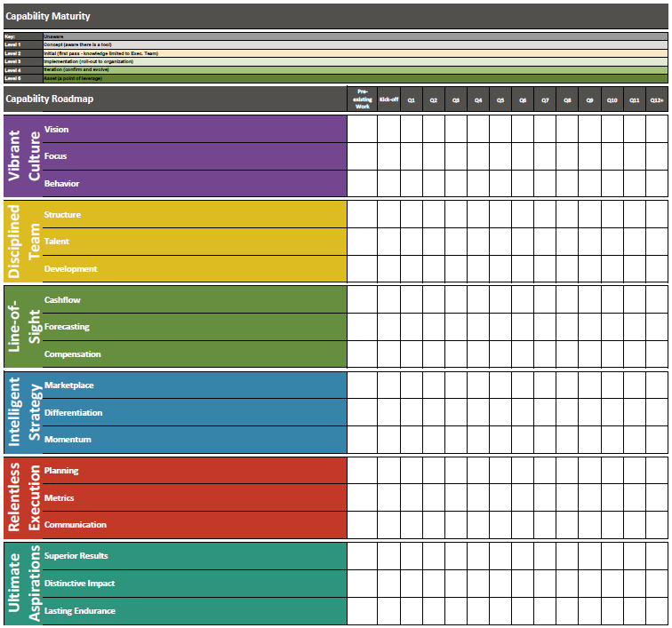Click the 'Q6' column header

[523, 99]
